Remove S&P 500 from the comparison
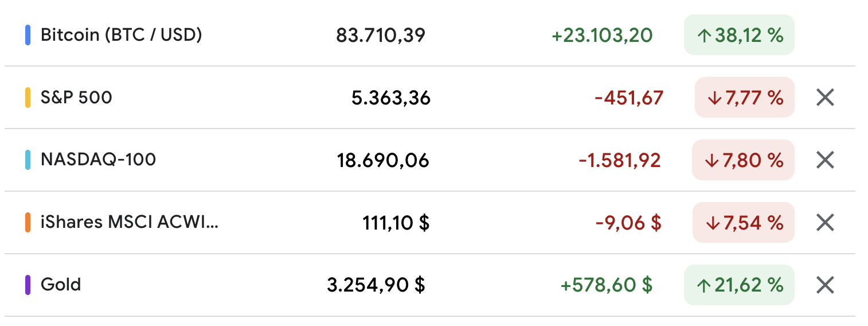 point(824,98)
